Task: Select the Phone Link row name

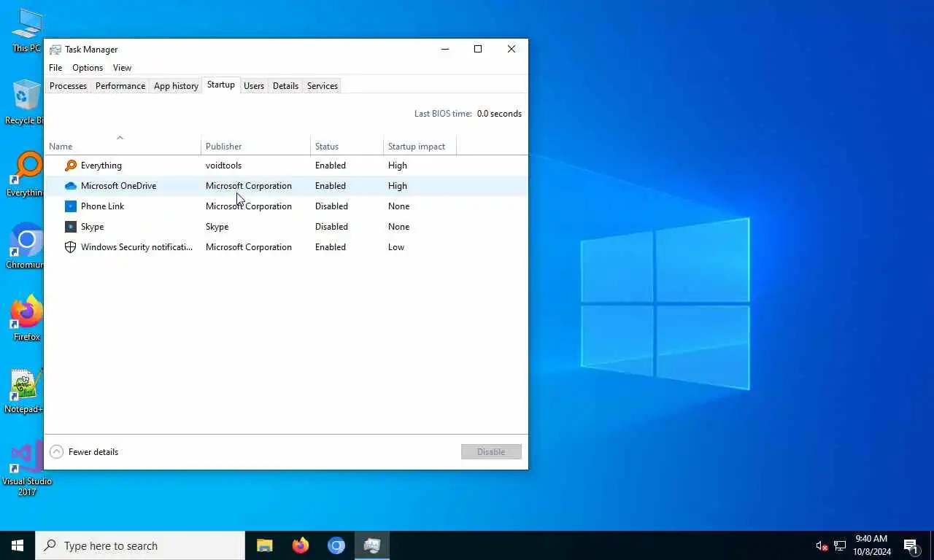Action: [x=102, y=206]
